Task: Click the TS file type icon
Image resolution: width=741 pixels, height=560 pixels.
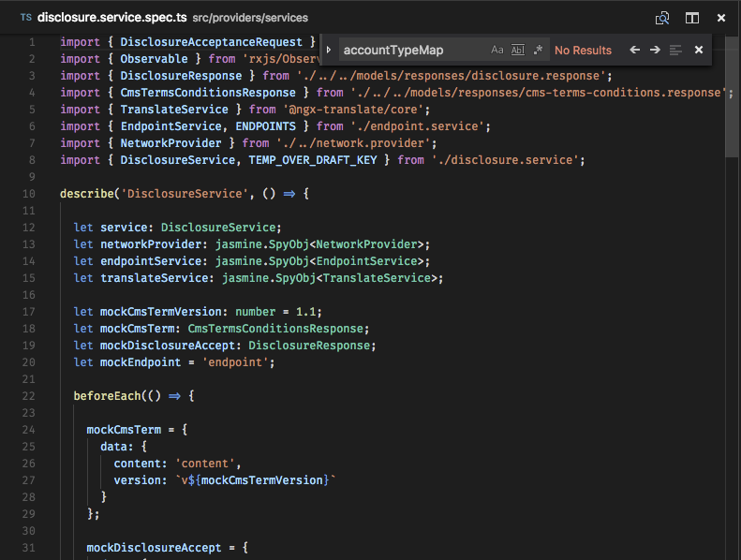Action: click(x=25, y=18)
